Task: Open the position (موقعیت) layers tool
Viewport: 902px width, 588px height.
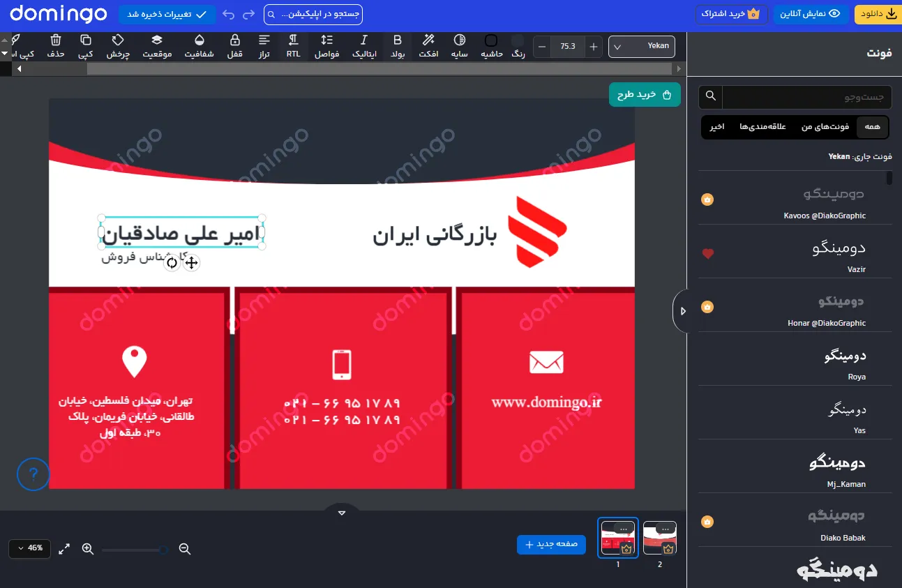Action: (x=157, y=40)
